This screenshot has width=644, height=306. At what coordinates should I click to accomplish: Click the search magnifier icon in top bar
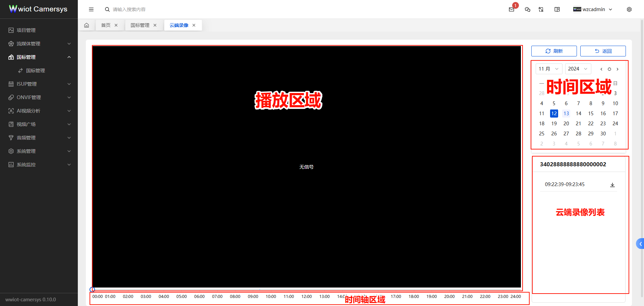coord(107,9)
